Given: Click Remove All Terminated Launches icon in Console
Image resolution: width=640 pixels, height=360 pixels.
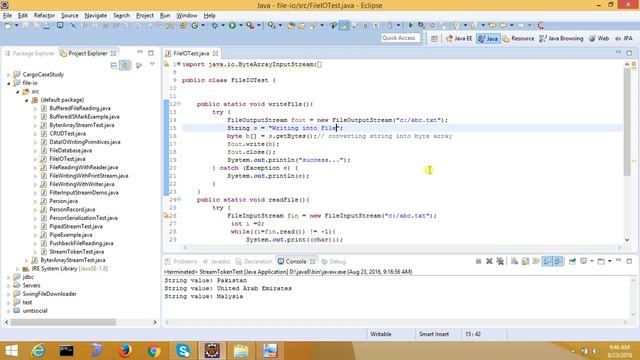Looking at the screenshot, I should click(x=500, y=261).
